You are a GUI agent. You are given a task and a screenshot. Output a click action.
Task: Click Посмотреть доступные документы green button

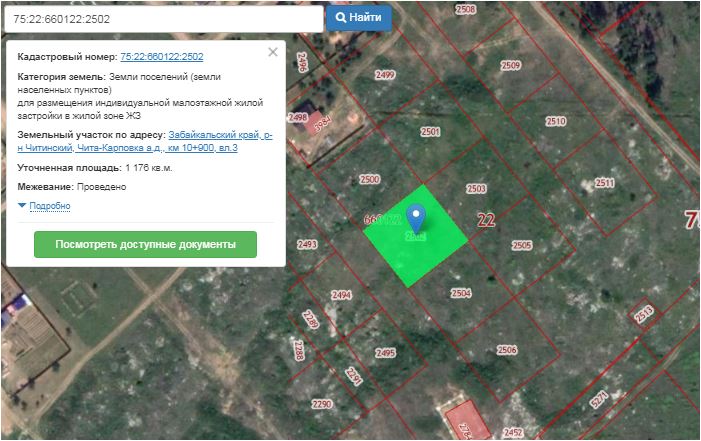coord(145,244)
